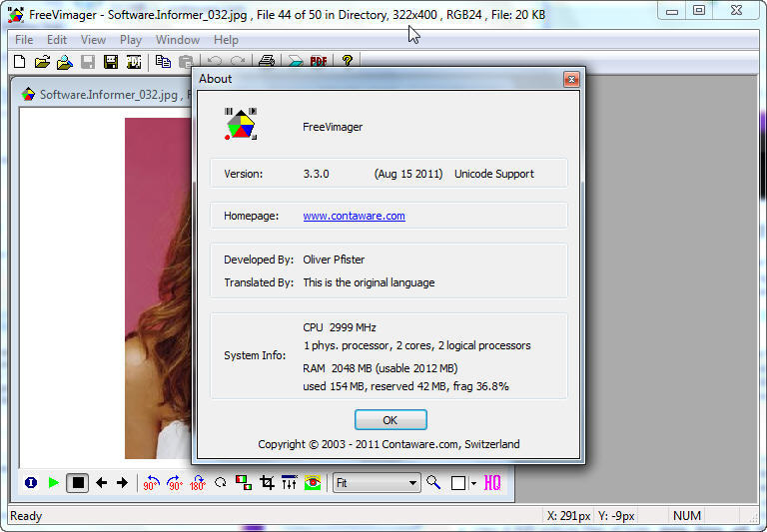Maximize the FreeVimager main window
The height and width of the screenshot is (532, 767).
(x=699, y=10)
